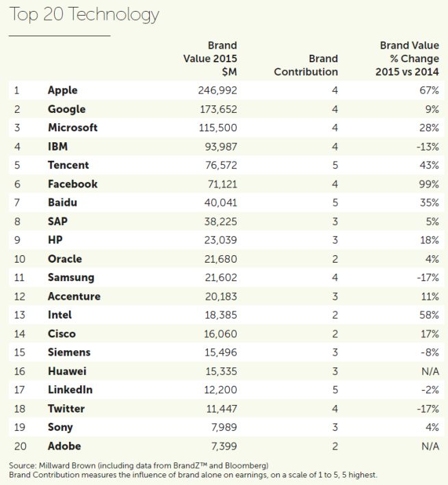Viewport: 448px width, 485px height.
Task: Click the Oracle brand name
Action: [x=65, y=259]
